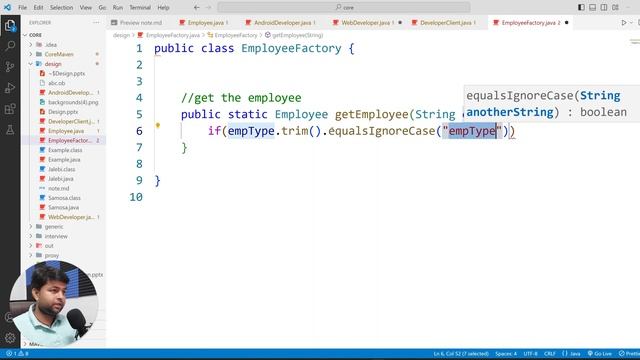Click the Customize Layout icon in title bar
Viewport: 640px width, 360px height.
tap(615, 7)
